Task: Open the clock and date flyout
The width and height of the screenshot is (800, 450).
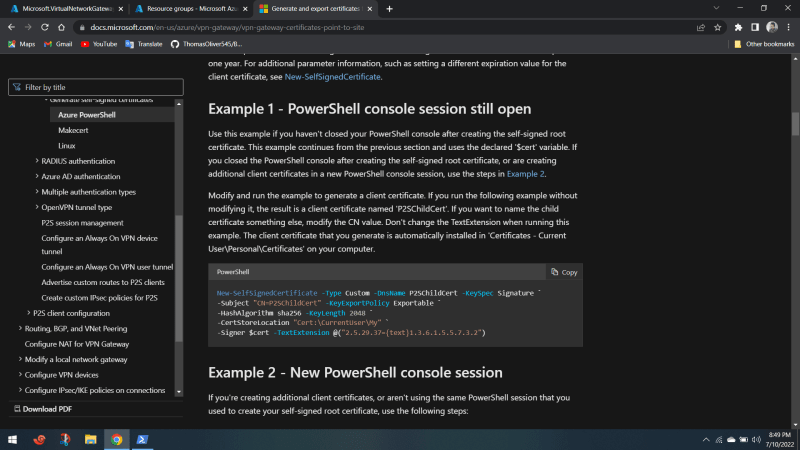Action: click(x=779, y=440)
